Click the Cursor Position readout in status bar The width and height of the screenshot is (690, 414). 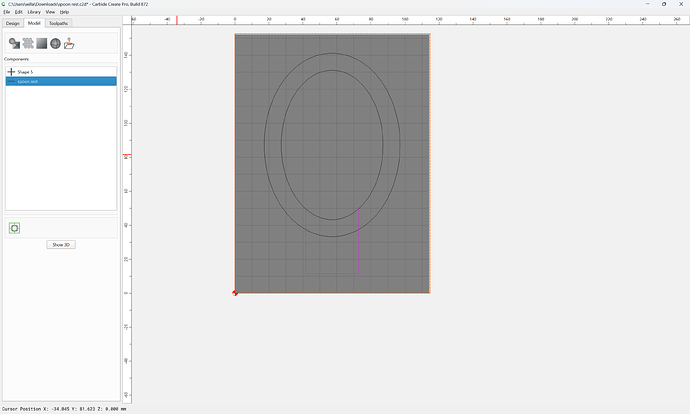pyautogui.click(x=64, y=409)
